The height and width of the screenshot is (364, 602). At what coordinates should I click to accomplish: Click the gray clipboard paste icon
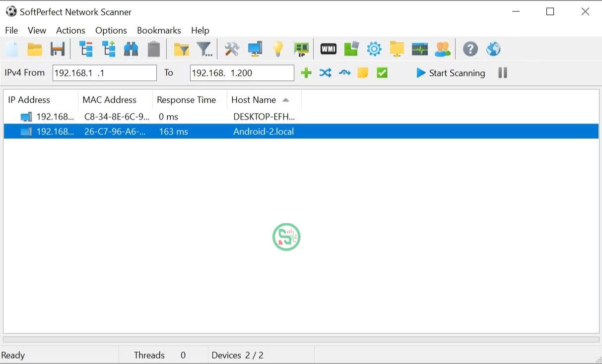154,49
